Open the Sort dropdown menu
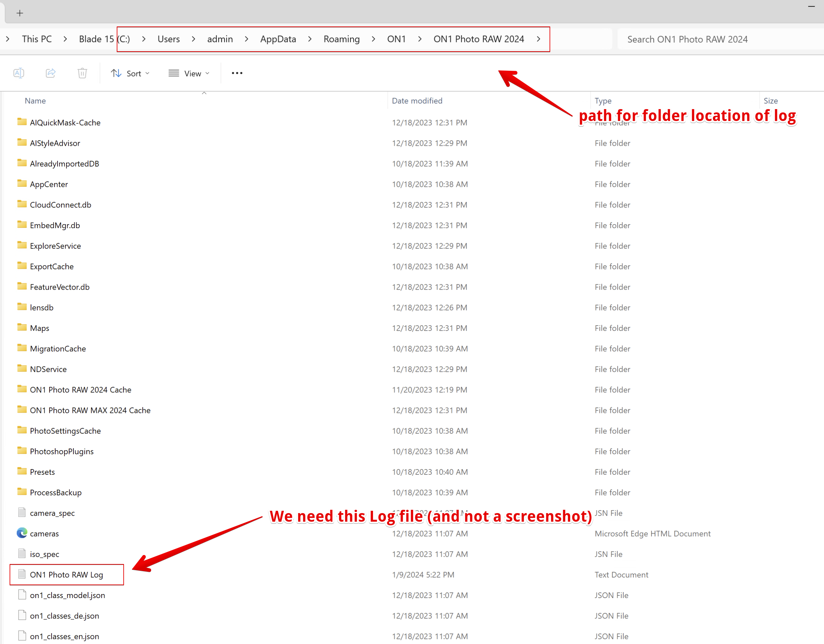Viewport: 824px width, 644px height. coord(130,73)
